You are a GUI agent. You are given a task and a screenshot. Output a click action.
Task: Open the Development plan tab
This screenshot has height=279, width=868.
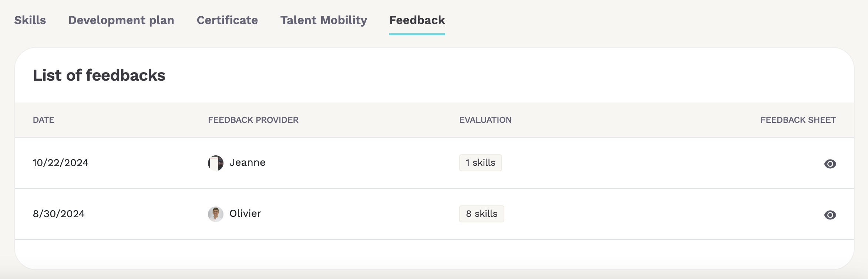click(121, 20)
